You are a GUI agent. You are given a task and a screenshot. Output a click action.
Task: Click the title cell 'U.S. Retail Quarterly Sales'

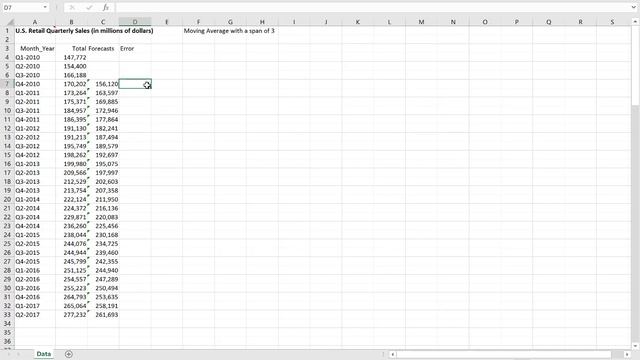coord(84,31)
